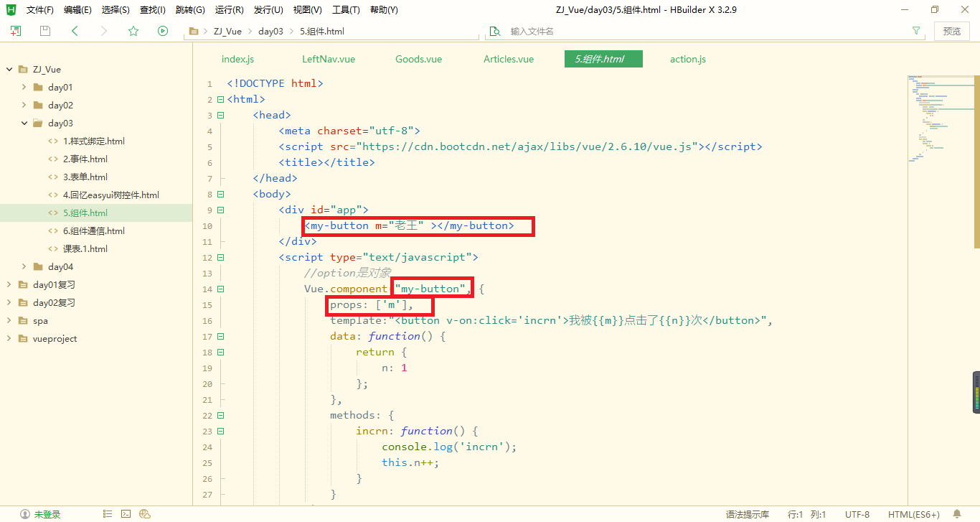Open the 编辑(E) menu
This screenshot has width=980, height=522.
77,10
